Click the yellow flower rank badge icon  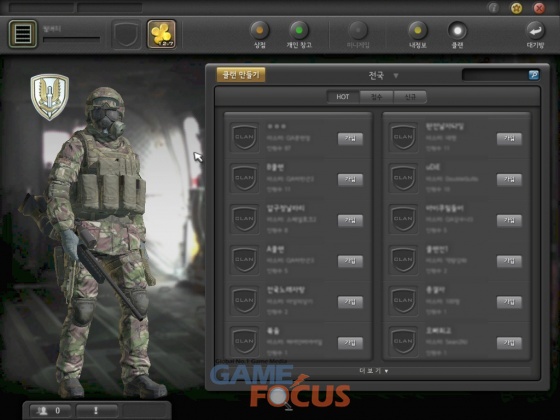161,34
